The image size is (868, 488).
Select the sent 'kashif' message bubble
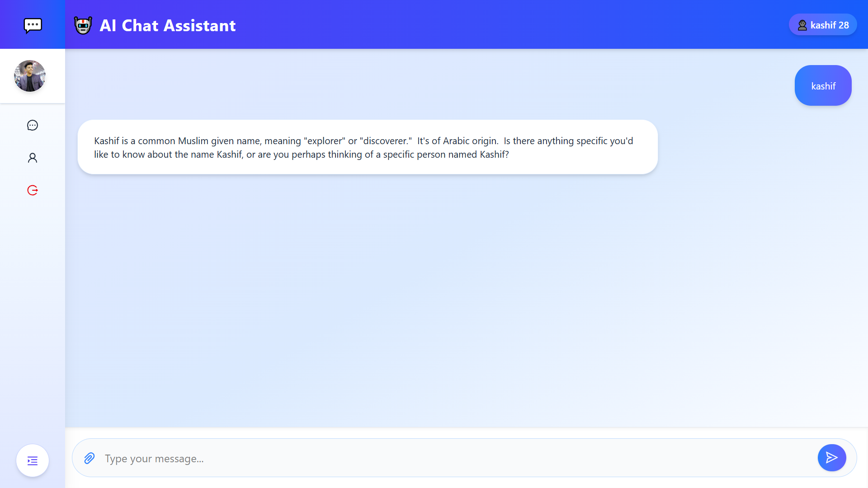823,86
